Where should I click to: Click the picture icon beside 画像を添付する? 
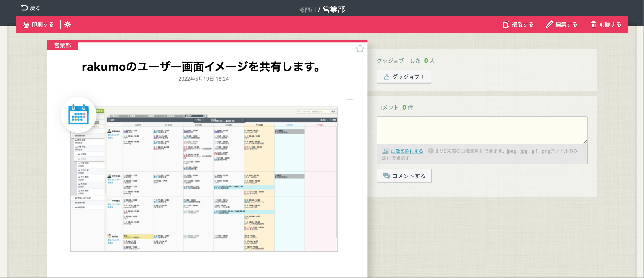point(385,151)
